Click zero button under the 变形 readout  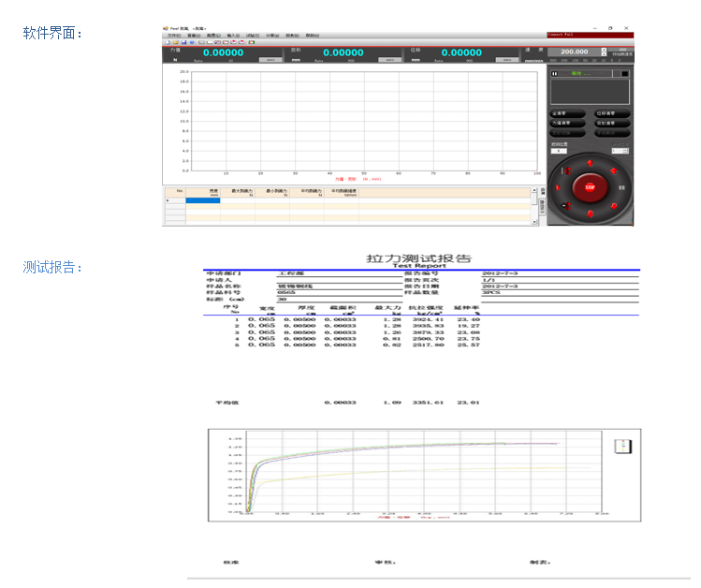click(390, 60)
